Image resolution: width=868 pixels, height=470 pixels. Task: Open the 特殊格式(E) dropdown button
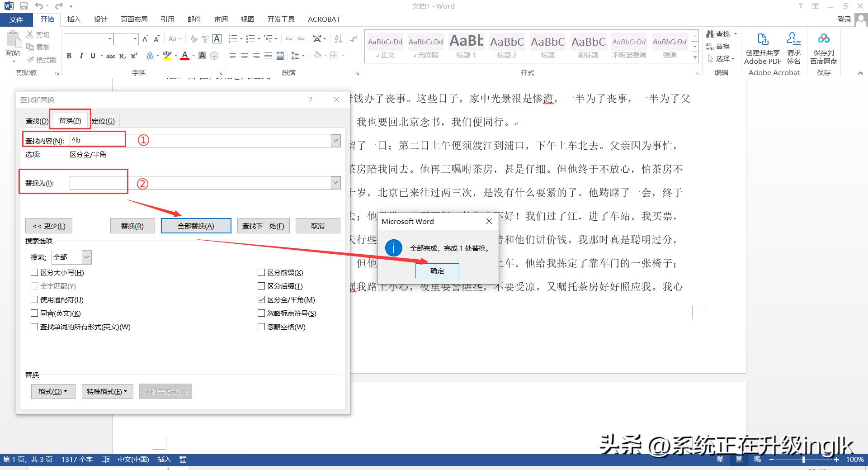[107, 392]
